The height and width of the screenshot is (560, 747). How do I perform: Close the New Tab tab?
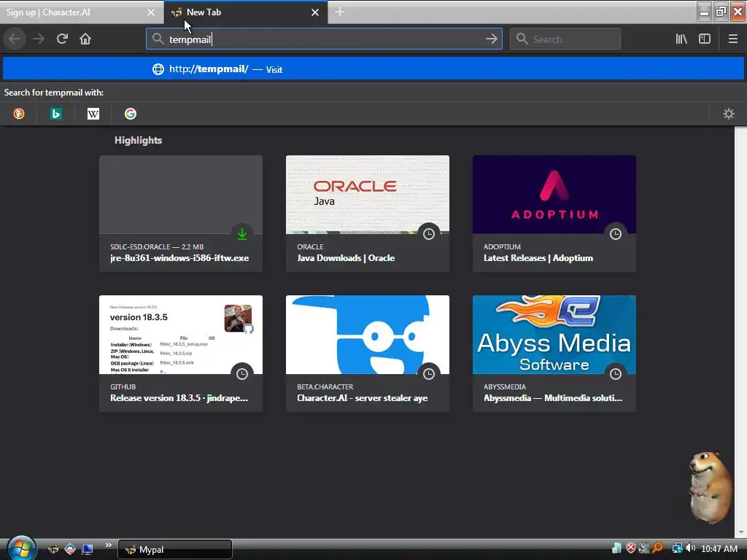[x=315, y=12]
